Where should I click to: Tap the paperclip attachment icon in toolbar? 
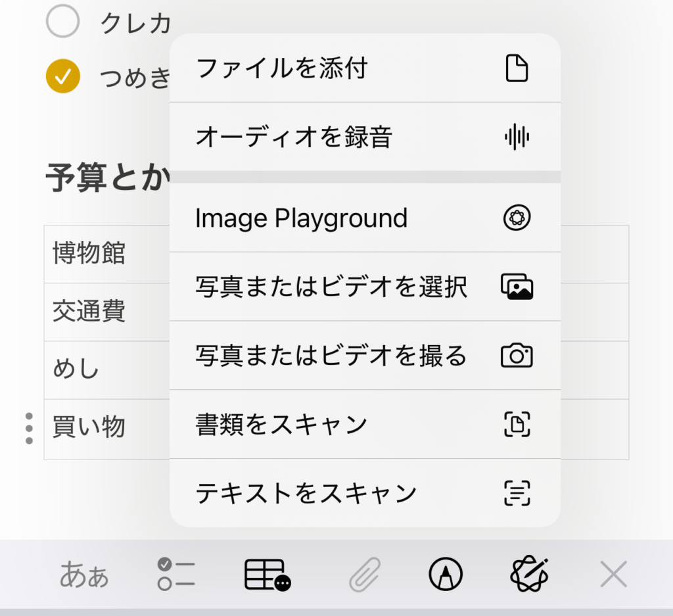[365, 575]
